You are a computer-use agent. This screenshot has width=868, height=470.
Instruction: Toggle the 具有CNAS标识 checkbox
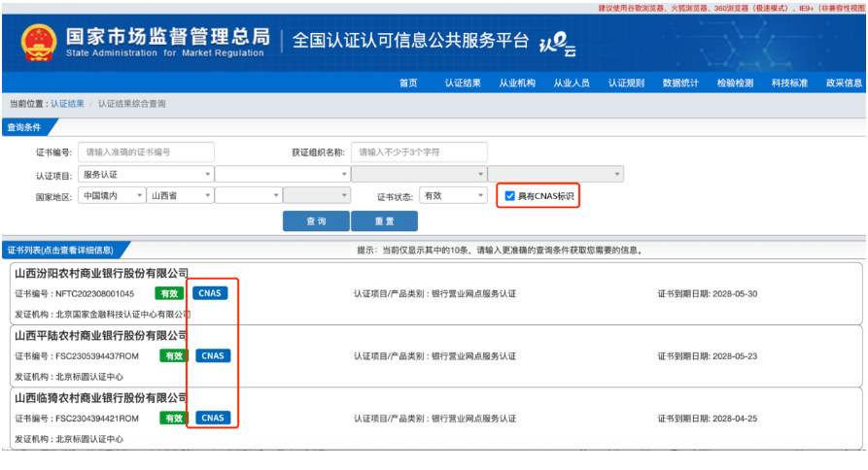tap(510, 196)
